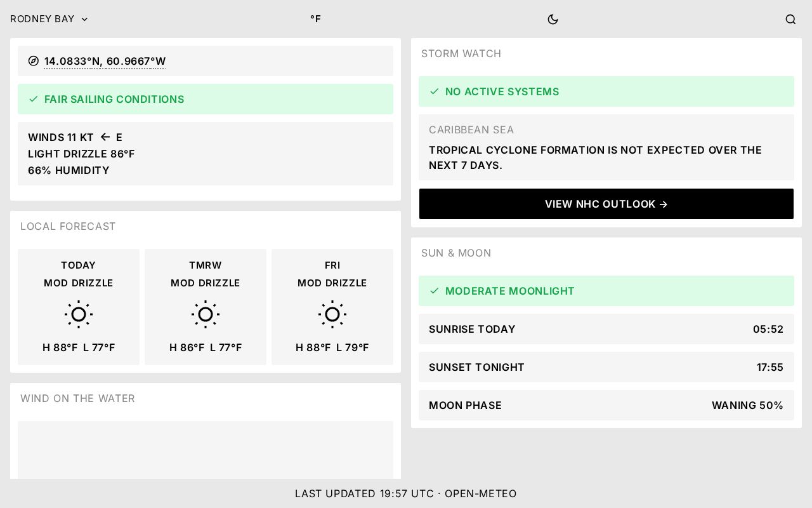The height and width of the screenshot is (508, 812).
Task: Select the Today forecast sun icon
Action: (x=79, y=314)
